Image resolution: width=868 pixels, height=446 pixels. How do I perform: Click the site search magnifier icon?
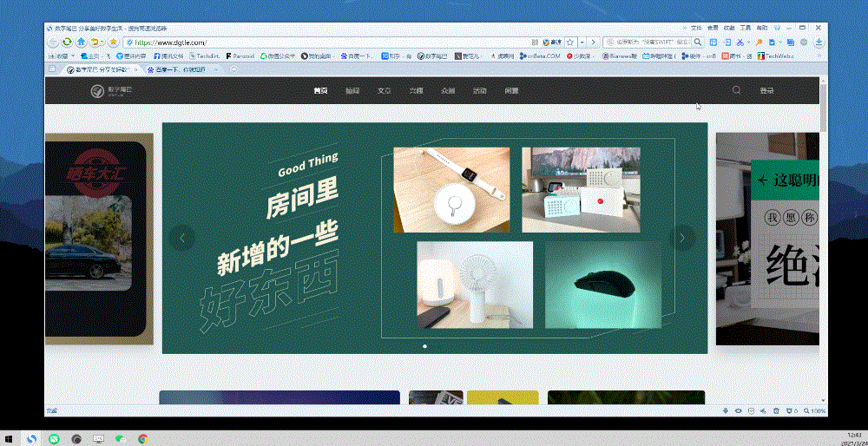coord(736,90)
